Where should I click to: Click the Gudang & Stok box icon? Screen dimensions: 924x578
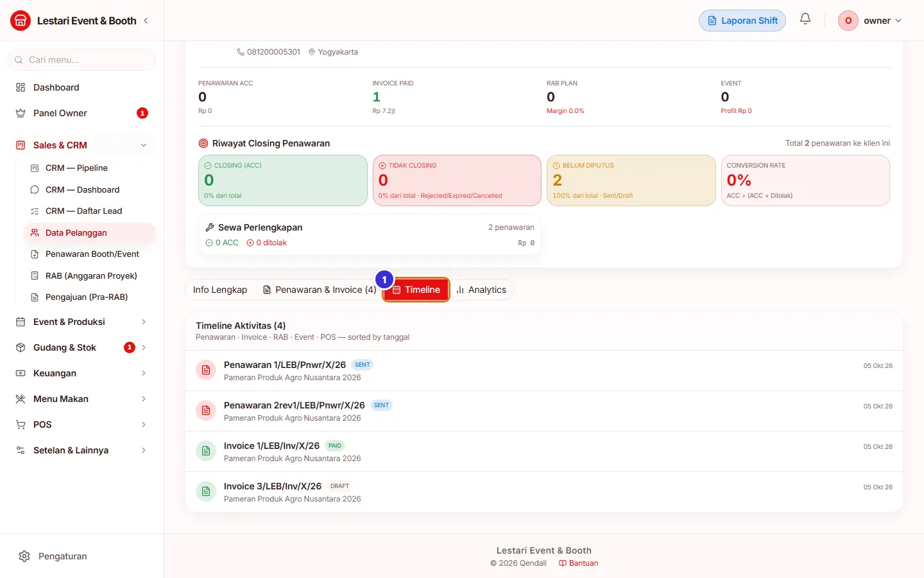pos(21,347)
